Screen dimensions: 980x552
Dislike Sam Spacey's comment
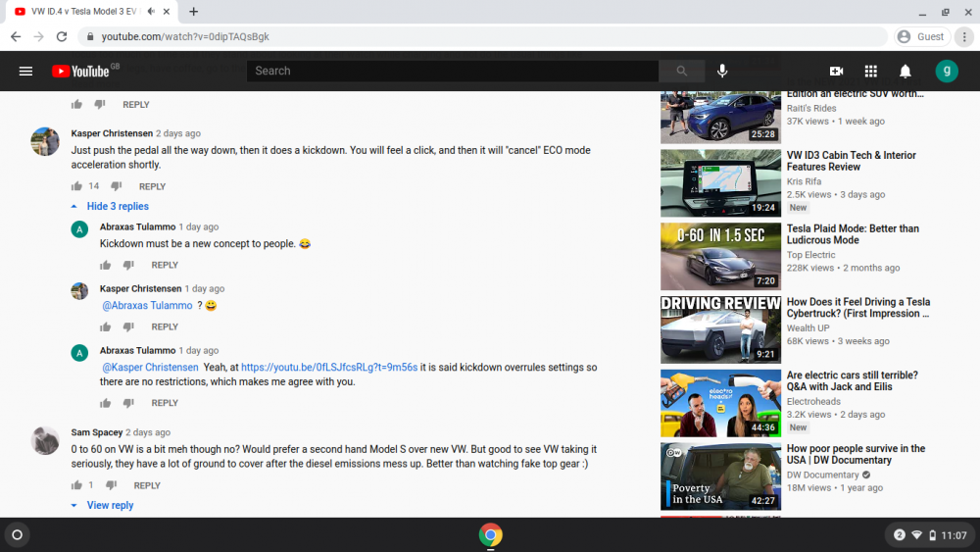(x=112, y=485)
